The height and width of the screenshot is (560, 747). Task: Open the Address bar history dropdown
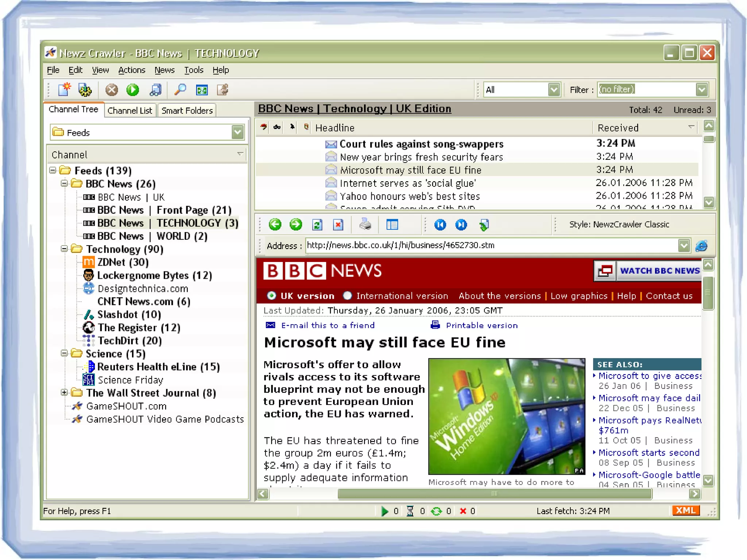tap(684, 246)
